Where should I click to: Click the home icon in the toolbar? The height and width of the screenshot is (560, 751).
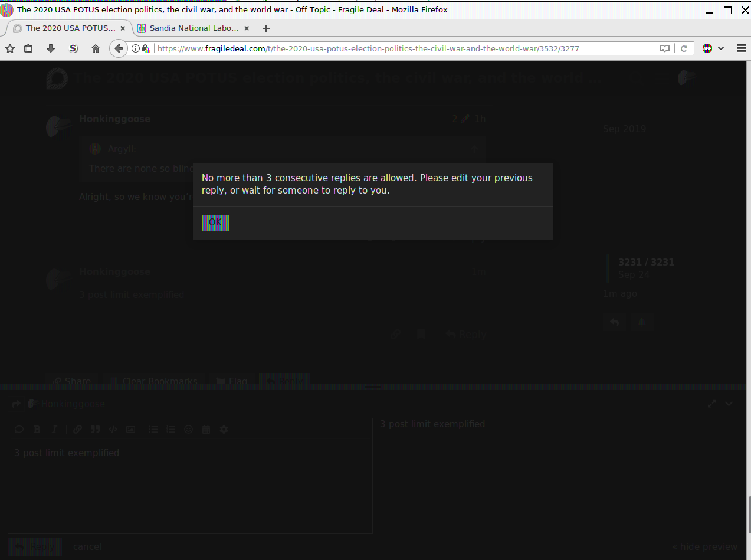[x=96, y=48]
